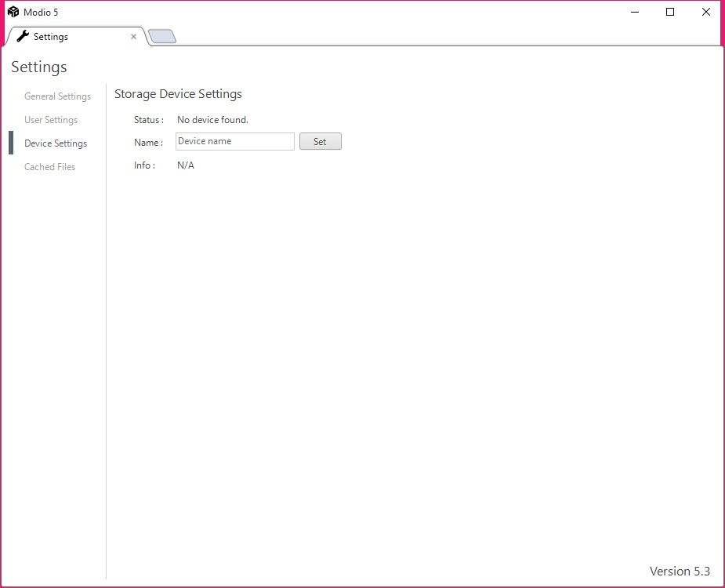Screen dimensions: 725x588
Task: Open a new blank tab
Action: pos(162,37)
